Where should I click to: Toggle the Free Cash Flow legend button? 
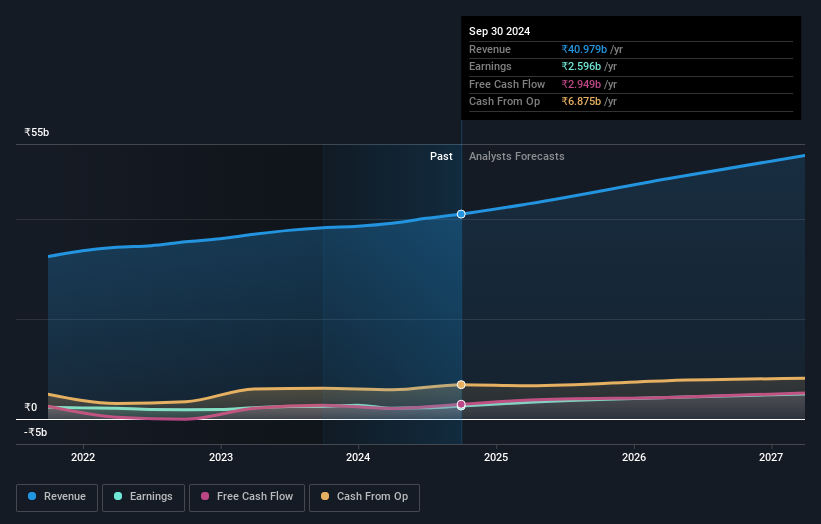(247, 497)
